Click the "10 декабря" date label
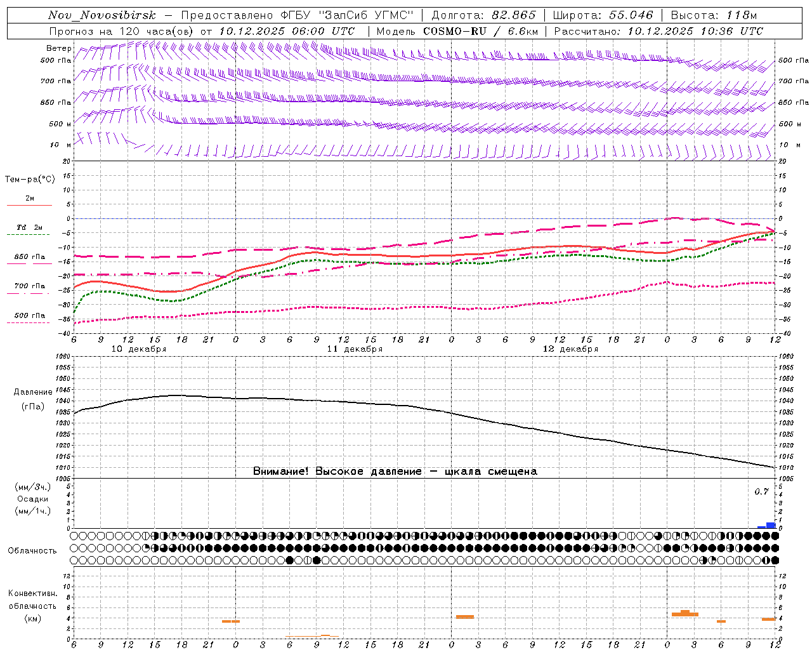The image size is (812, 650). [139, 349]
